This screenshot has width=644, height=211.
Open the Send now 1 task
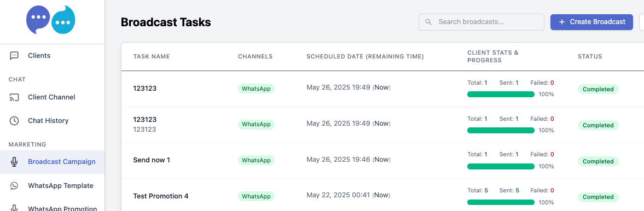[151, 160]
